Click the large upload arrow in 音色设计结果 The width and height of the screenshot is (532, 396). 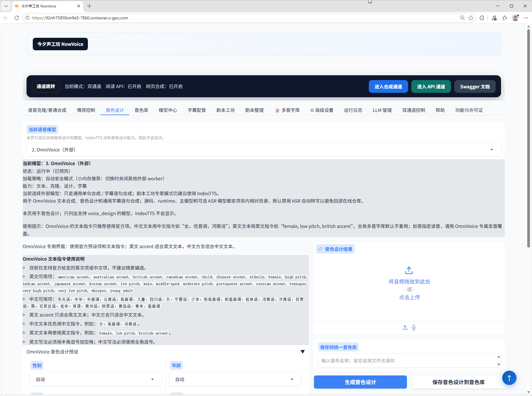pos(409,270)
